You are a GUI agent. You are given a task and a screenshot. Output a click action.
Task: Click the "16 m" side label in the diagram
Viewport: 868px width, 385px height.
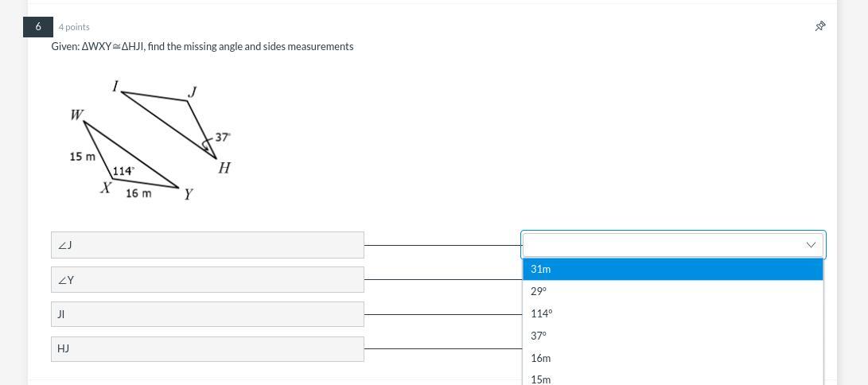(138, 193)
